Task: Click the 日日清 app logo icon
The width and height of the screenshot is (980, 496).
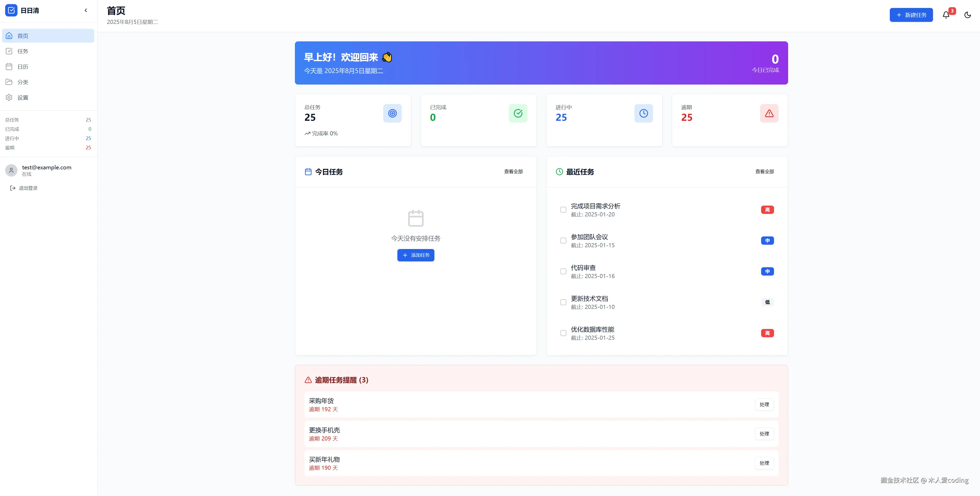Action: [11, 10]
